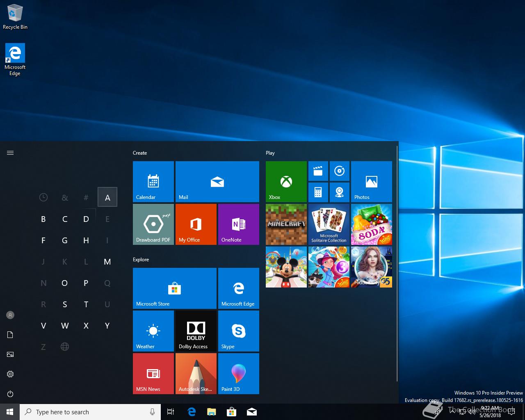Jump to letter P apps
The height and width of the screenshot is (420, 525).
86,283
